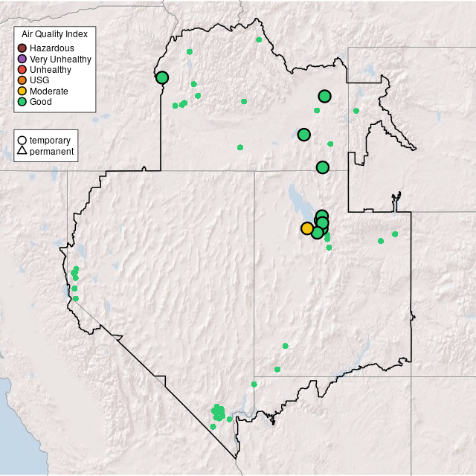Viewport: 476px width, 476px height.
Task: Select the northernmost small green dot
Action: 259,39
